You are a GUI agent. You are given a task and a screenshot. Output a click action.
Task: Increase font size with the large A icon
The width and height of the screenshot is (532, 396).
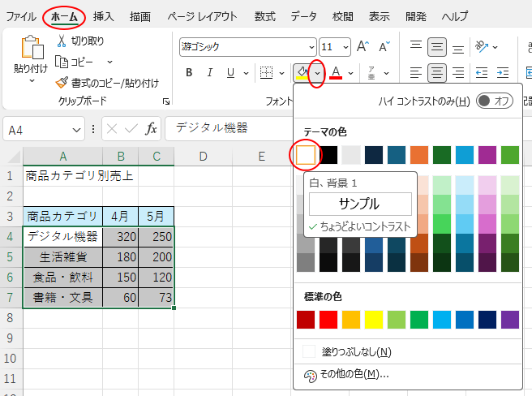[x=363, y=46]
